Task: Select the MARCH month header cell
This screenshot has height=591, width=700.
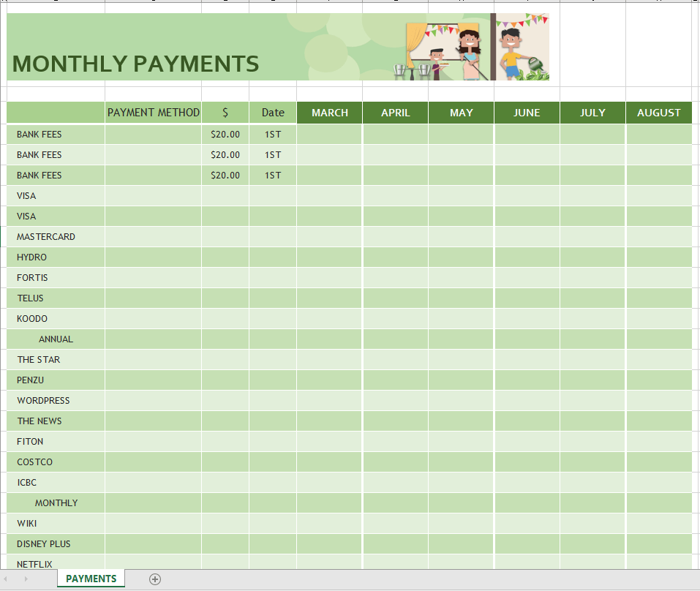Action: click(329, 113)
